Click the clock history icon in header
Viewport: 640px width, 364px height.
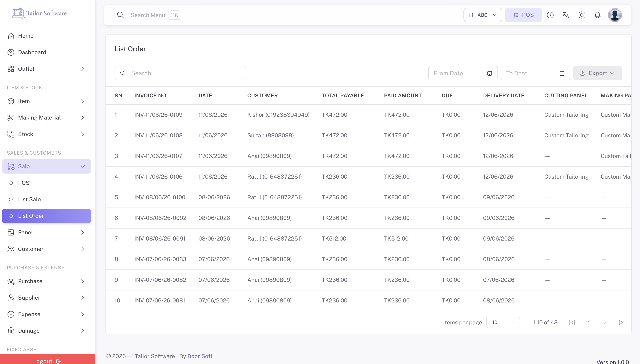pyautogui.click(x=550, y=15)
